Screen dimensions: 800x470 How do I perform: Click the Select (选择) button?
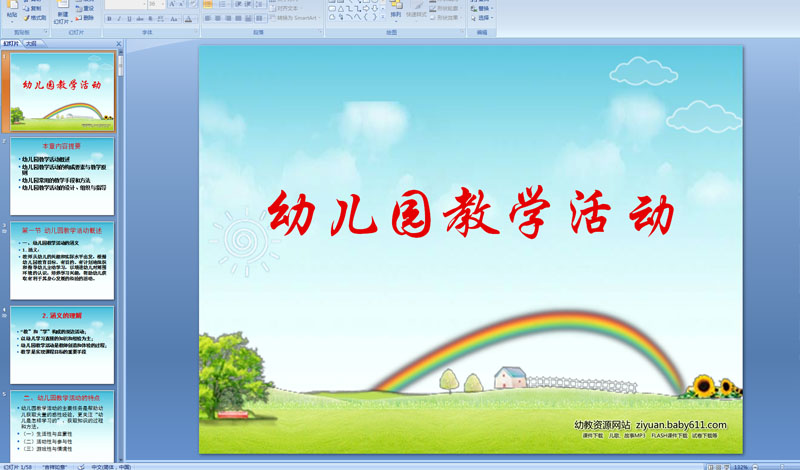[x=482, y=17]
